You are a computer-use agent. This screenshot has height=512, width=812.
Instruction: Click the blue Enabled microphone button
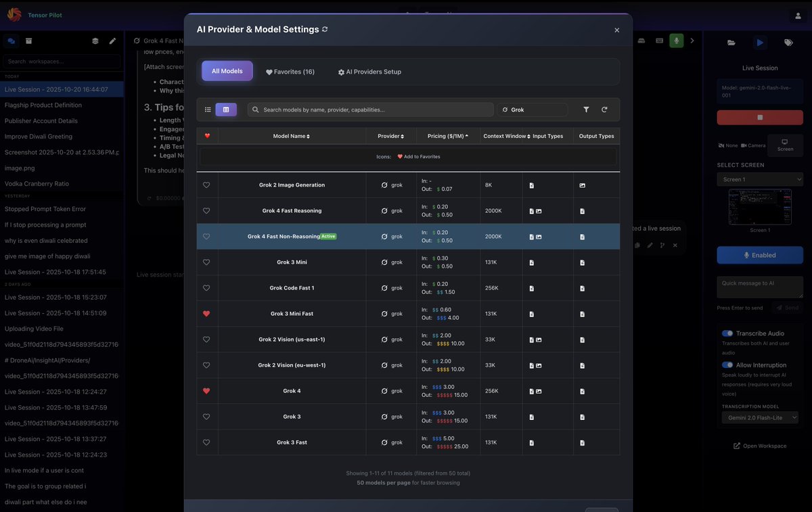760,255
